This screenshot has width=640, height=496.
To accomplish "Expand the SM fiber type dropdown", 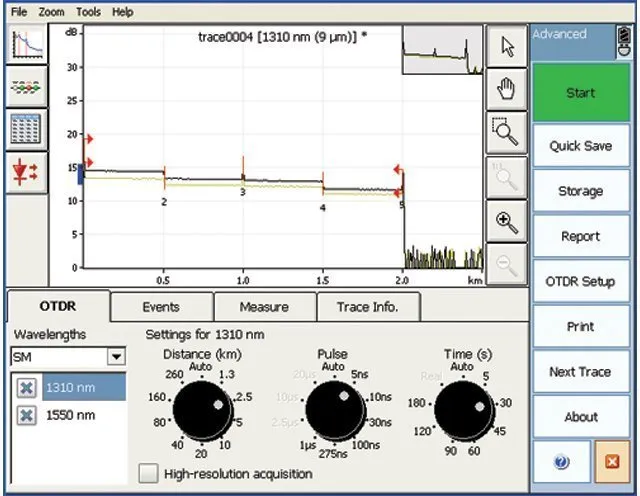I will click(x=116, y=357).
